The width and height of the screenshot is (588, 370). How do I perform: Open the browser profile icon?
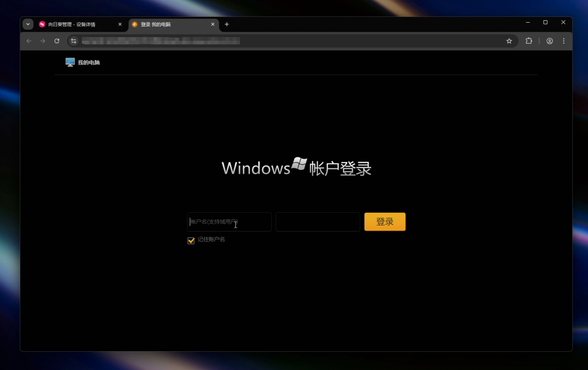pyautogui.click(x=549, y=41)
